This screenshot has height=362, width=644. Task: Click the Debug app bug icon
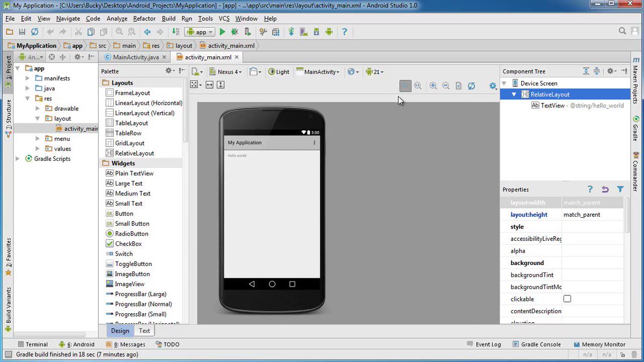[x=235, y=32]
